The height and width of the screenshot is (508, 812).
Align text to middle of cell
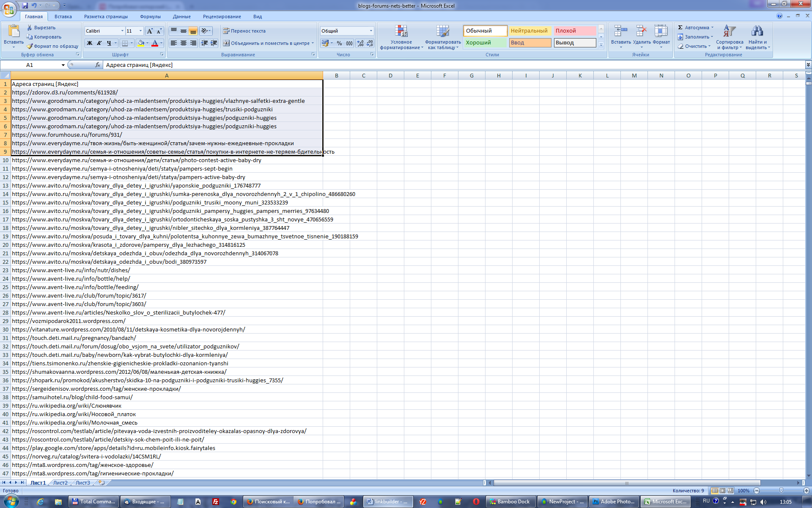(x=183, y=31)
